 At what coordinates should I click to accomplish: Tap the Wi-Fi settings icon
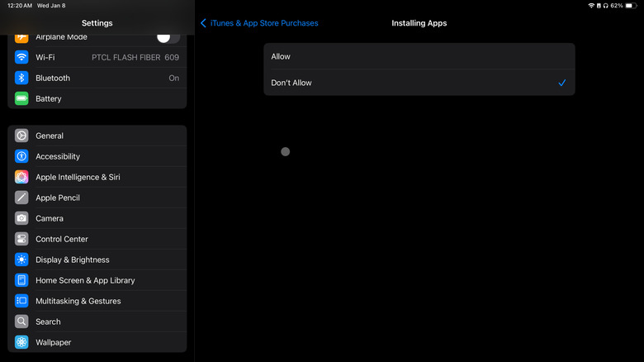coord(21,57)
